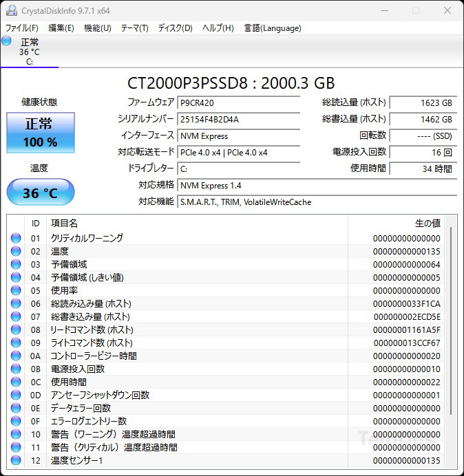This screenshot has width=464, height=476.
Task: Click status orb for row 0A コントローラービジー時間
Action: pos(16,356)
